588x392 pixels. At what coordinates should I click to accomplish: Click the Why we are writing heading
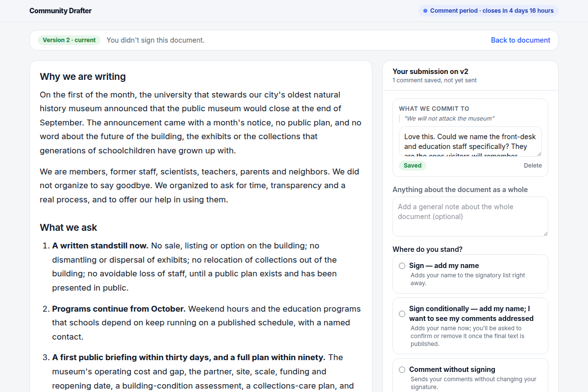83,76
